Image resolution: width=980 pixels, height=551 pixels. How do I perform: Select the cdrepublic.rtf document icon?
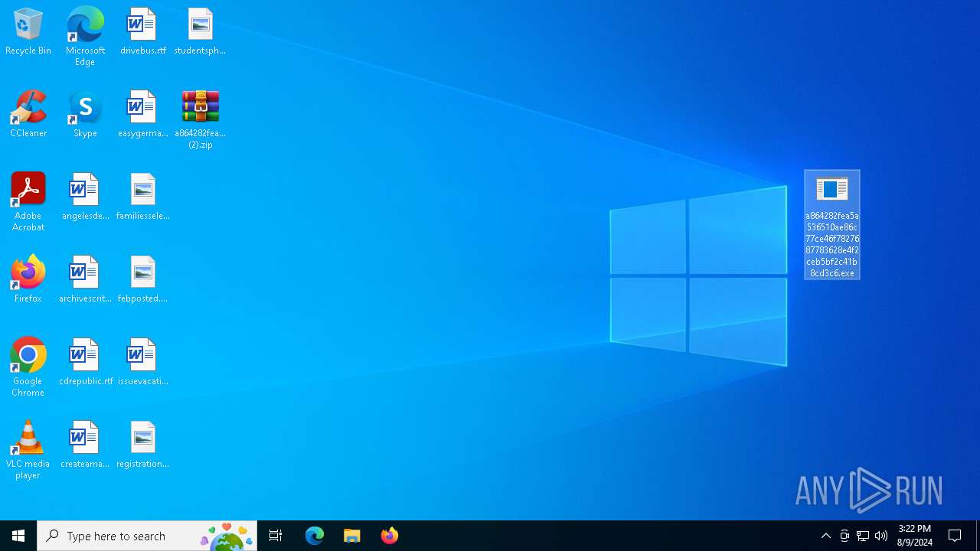pyautogui.click(x=85, y=363)
